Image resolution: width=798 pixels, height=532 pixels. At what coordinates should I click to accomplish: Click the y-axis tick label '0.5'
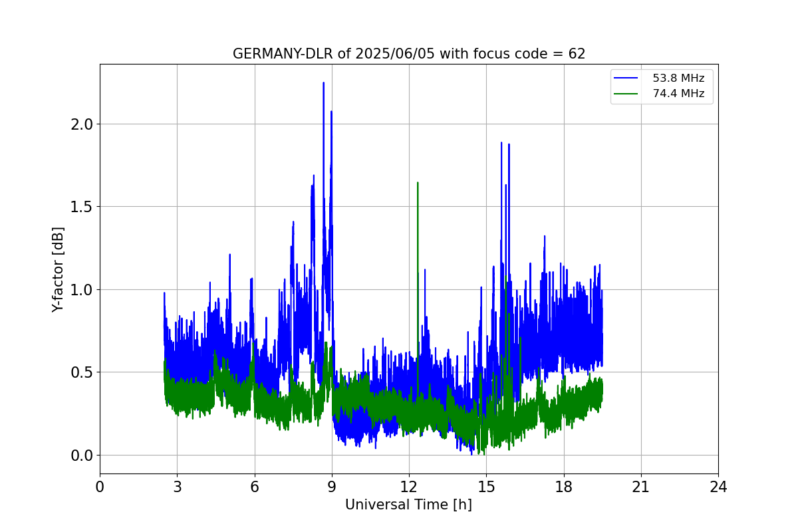coord(82,372)
